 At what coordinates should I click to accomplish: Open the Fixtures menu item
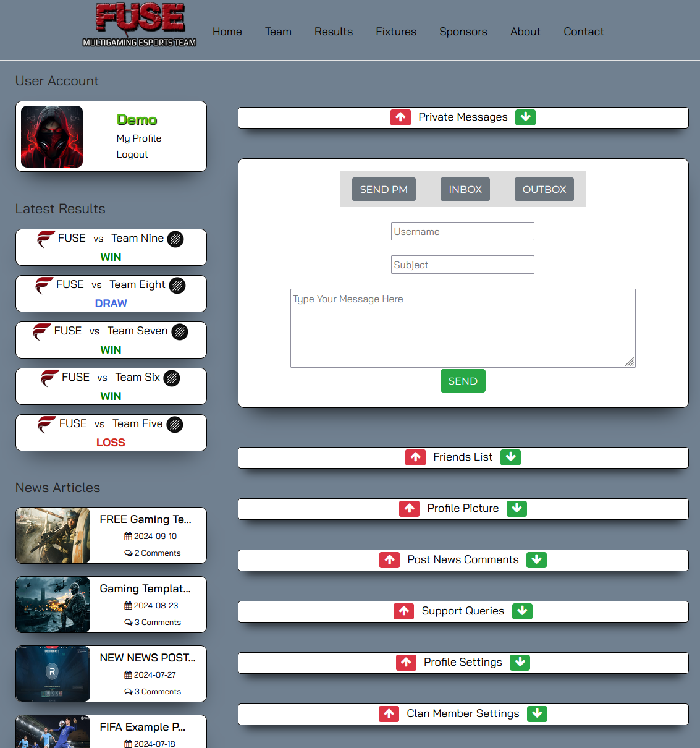396,32
